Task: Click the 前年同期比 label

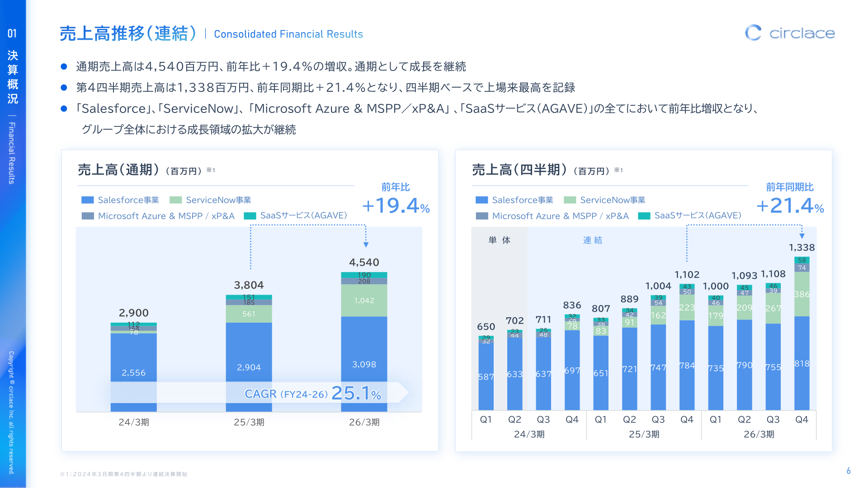Action: click(x=789, y=187)
